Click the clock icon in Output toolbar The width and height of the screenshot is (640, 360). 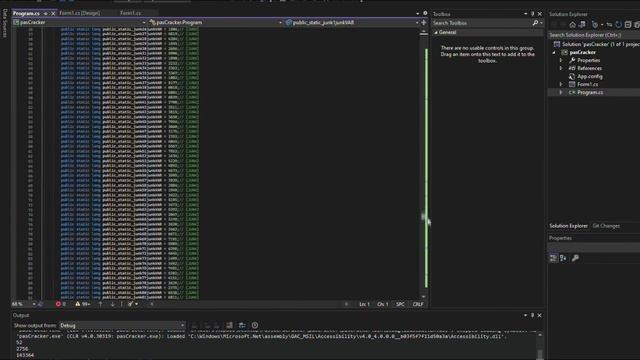(x=255, y=325)
